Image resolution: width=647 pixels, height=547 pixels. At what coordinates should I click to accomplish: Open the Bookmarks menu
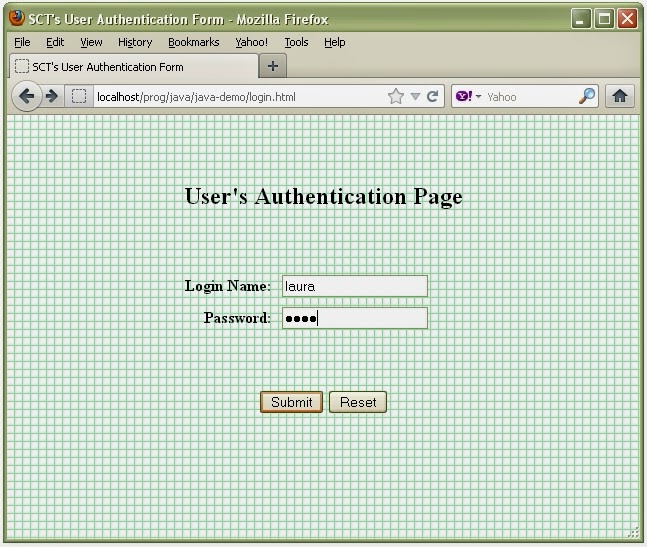click(x=194, y=42)
